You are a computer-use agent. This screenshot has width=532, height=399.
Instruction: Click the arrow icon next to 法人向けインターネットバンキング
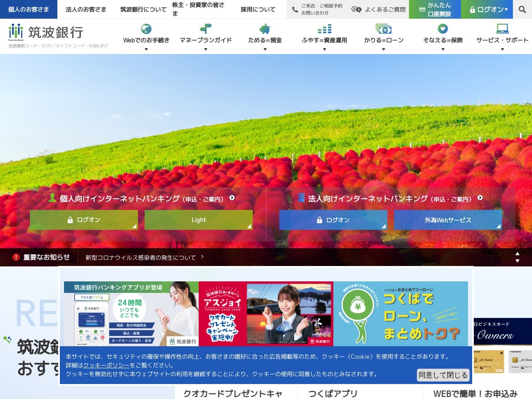(x=480, y=198)
